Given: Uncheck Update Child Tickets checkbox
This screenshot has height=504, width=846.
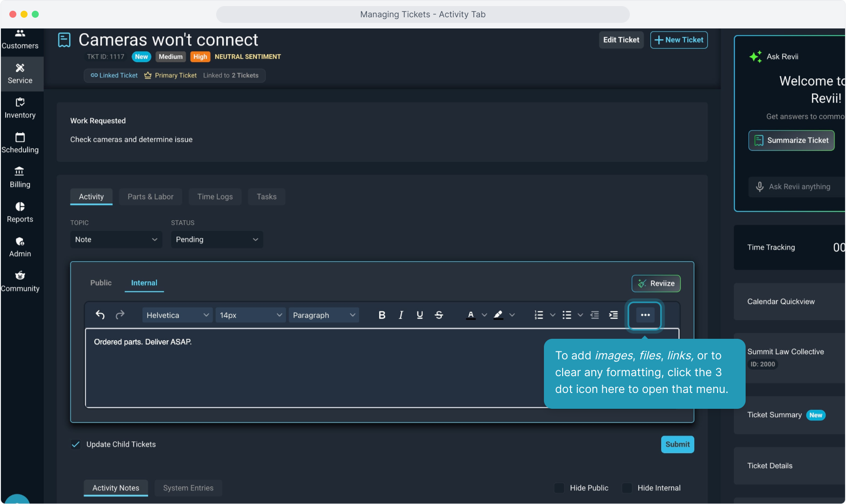Looking at the screenshot, I should pyautogui.click(x=76, y=444).
